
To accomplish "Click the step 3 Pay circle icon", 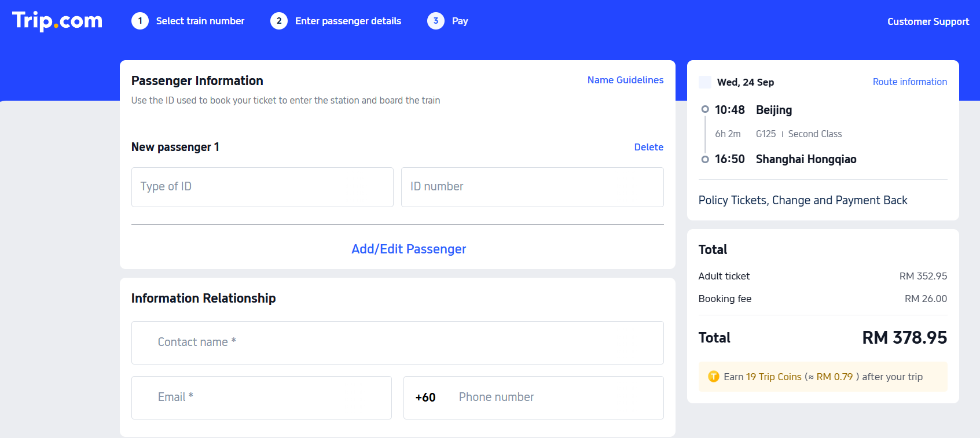I will coord(436,21).
